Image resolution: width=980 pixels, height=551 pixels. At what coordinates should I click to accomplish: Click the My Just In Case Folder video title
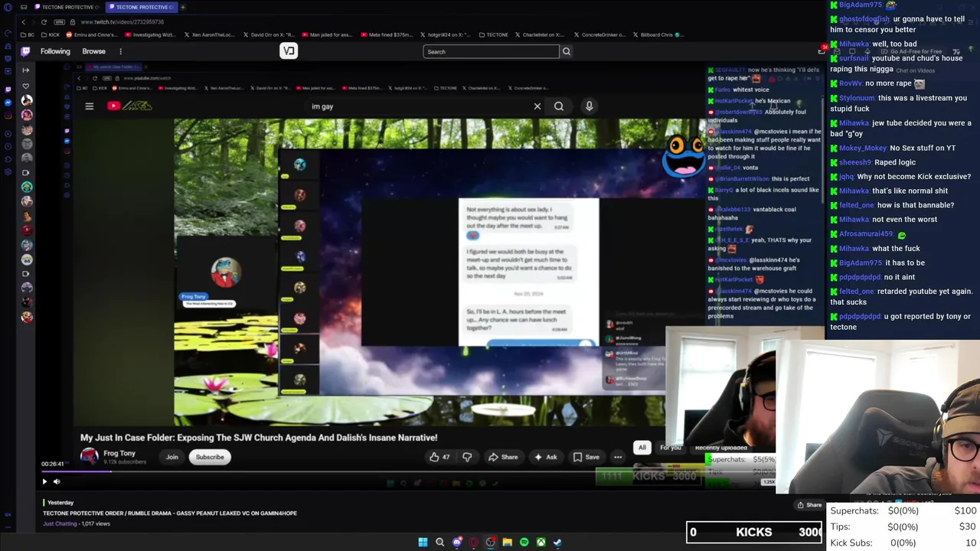point(259,438)
